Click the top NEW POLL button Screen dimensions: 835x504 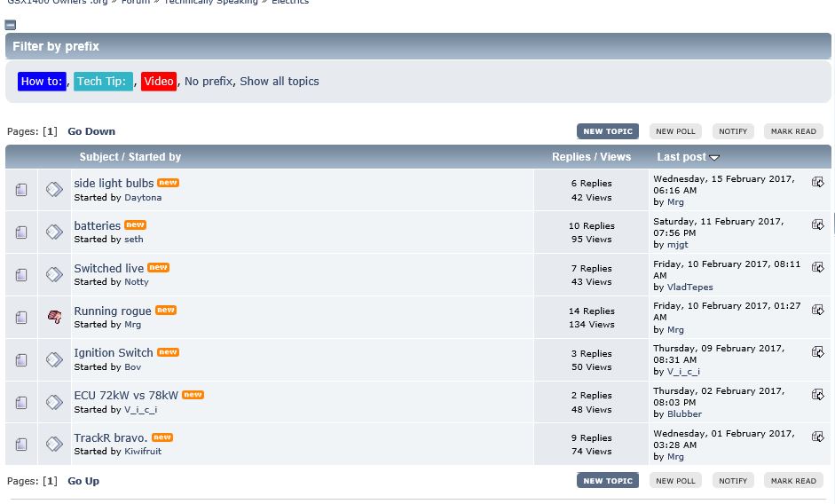tap(675, 131)
